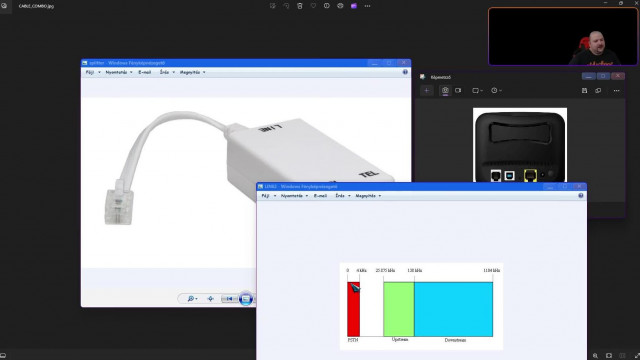Click the Upstream label under the chart

click(400, 339)
